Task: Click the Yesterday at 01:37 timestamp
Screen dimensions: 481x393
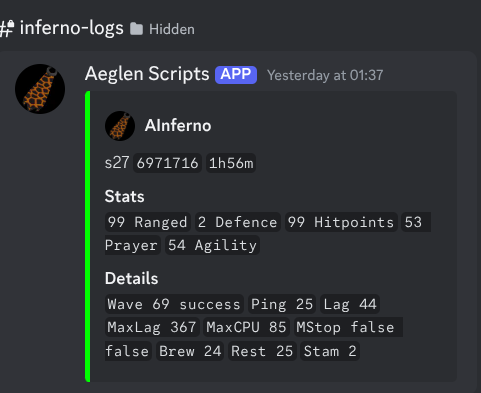Action: click(325, 75)
